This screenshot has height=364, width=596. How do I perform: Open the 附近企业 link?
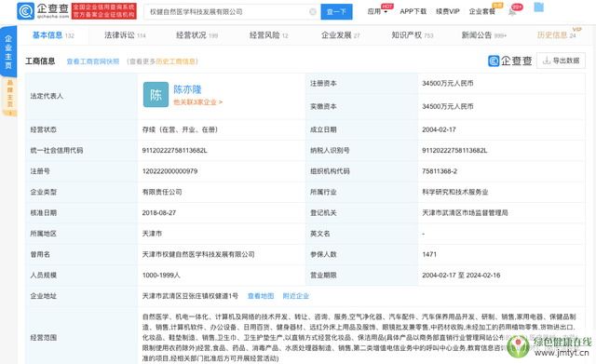coord(296,296)
